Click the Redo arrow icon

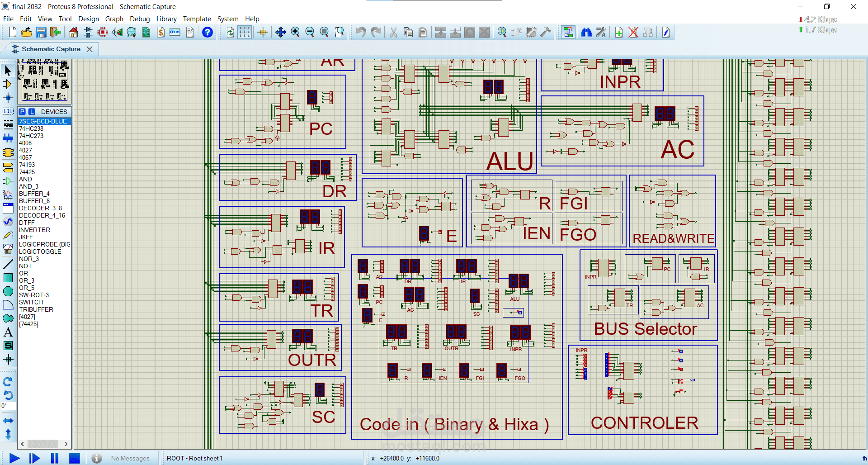[376, 32]
